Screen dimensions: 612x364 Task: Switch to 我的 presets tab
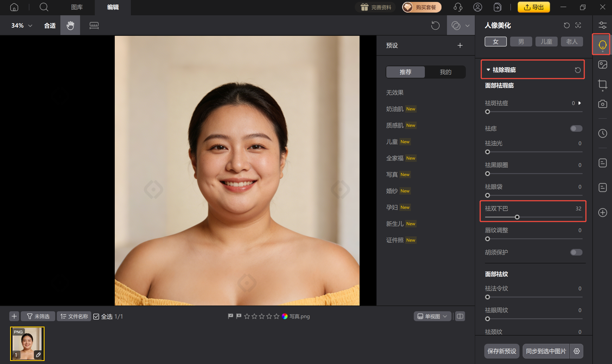445,72
